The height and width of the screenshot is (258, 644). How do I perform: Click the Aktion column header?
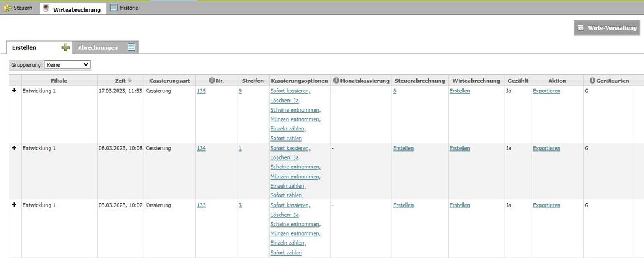[x=557, y=81]
